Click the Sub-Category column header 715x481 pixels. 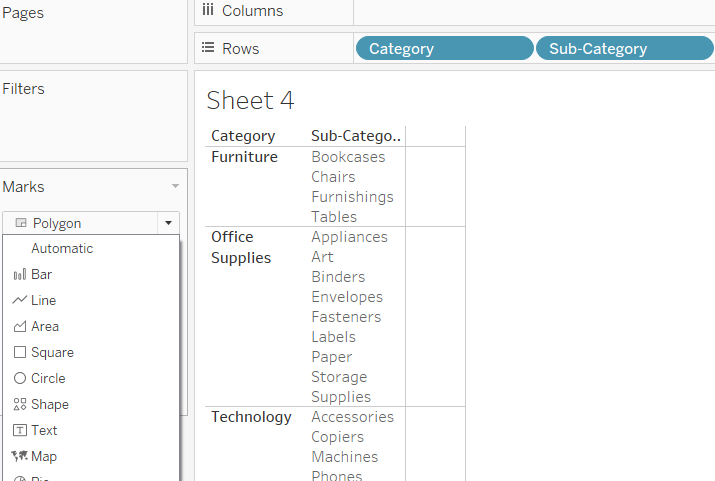coord(356,136)
